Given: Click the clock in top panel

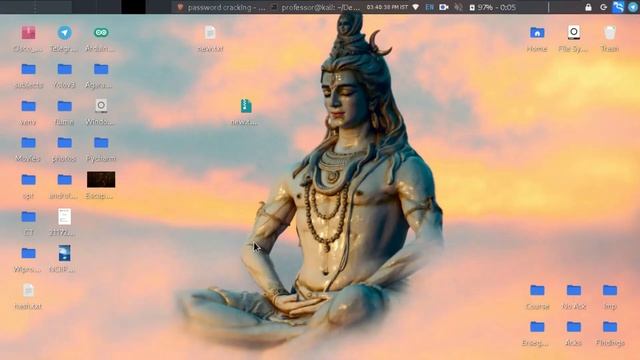Looking at the screenshot, I should point(387,7).
